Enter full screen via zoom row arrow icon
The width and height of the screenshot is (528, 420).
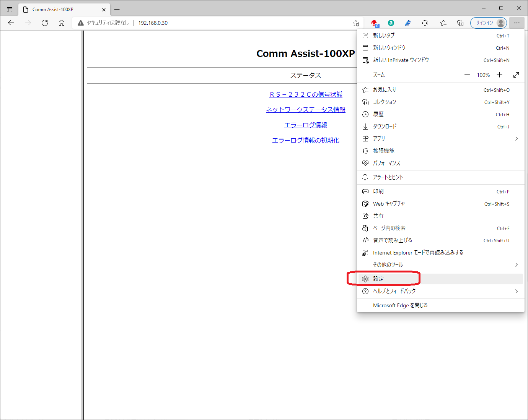click(516, 75)
